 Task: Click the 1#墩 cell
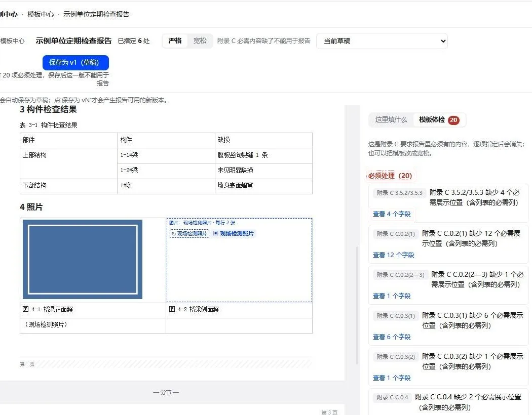point(166,186)
